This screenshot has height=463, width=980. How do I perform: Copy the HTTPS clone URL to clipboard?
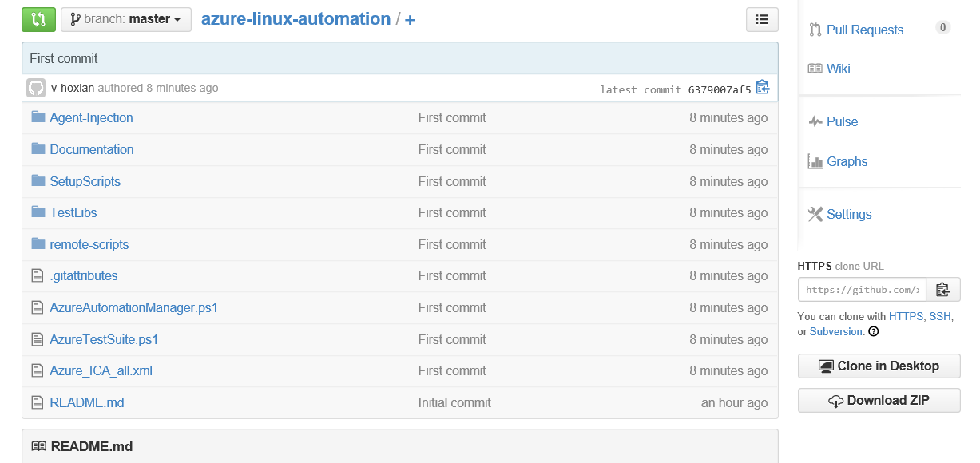coord(942,289)
